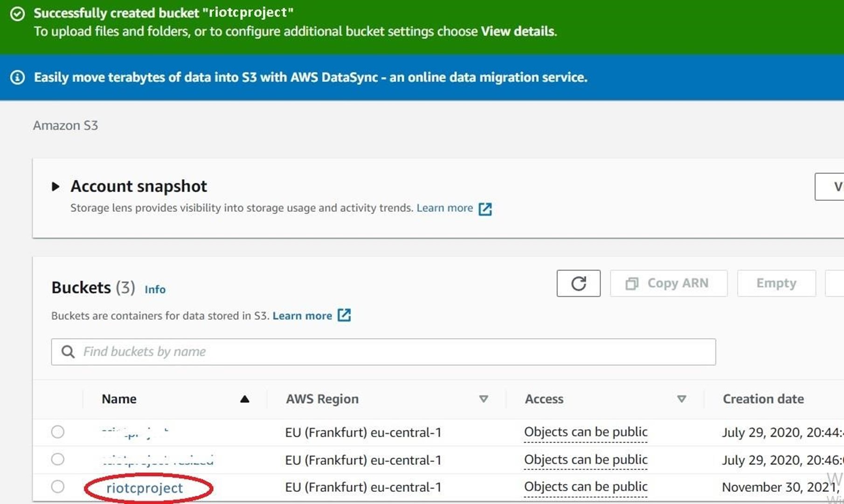The width and height of the screenshot is (844, 504).
Task: Click the Copy ARN button
Action: (669, 283)
